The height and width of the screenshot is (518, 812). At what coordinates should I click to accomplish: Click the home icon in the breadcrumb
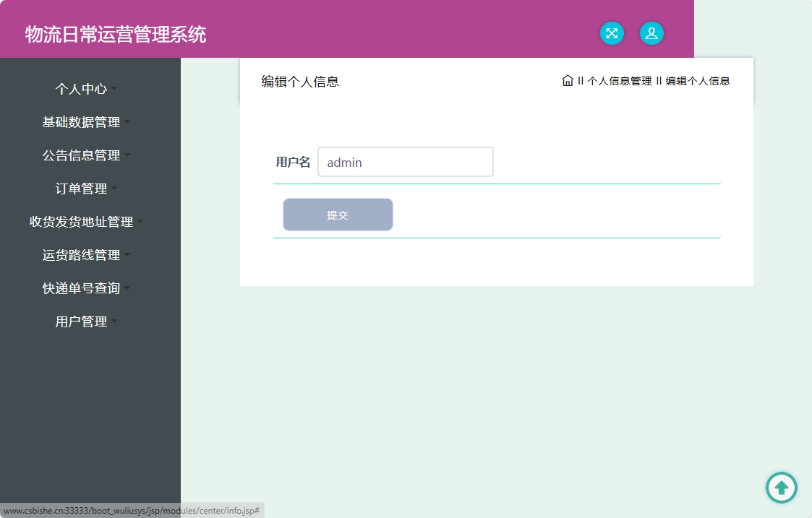[x=568, y=80]
